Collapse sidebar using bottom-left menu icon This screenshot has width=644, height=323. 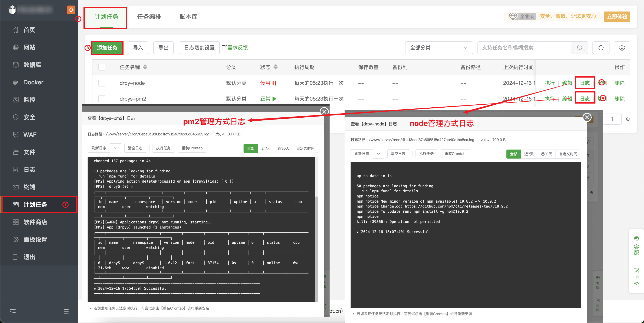[13, 311]
